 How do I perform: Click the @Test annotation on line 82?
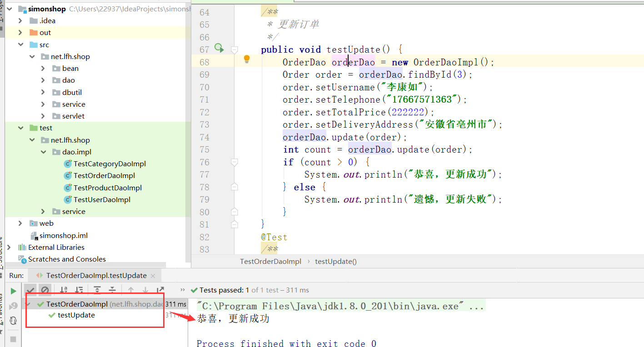point(274,237)
